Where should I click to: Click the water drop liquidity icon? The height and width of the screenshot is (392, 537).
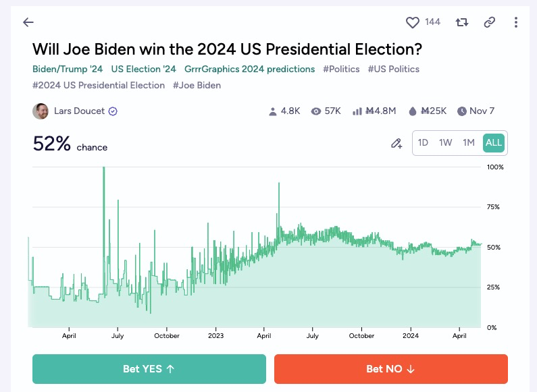pyautogui.click(x=413, y=111)
